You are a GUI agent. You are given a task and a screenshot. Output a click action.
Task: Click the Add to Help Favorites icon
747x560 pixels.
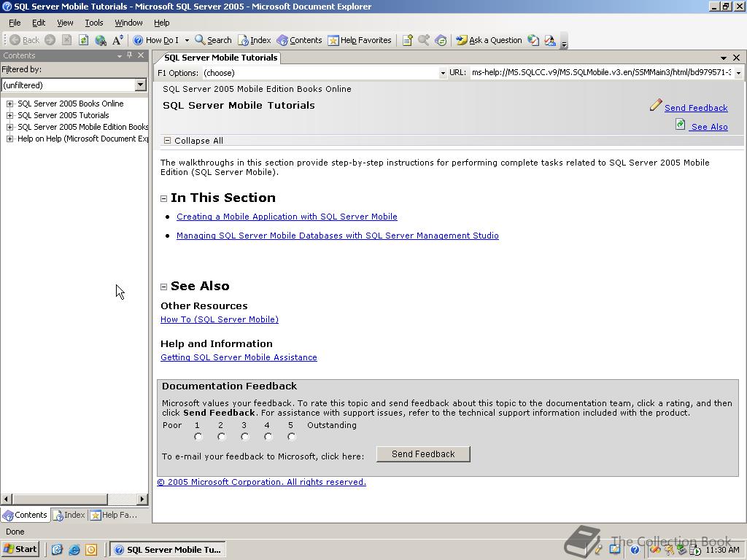tap(407, 41)
